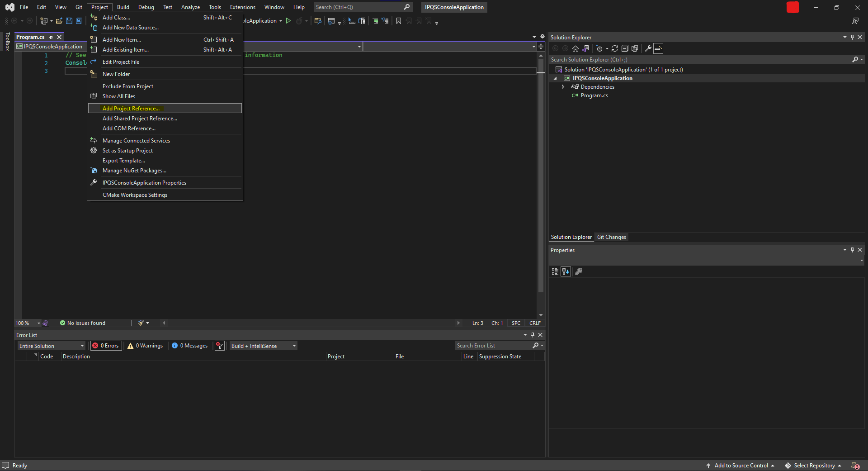Image resolution: width=868 pixels, height=471 pixels.
Task: Expand the Dependencies tree node
Action: [563, 87]
